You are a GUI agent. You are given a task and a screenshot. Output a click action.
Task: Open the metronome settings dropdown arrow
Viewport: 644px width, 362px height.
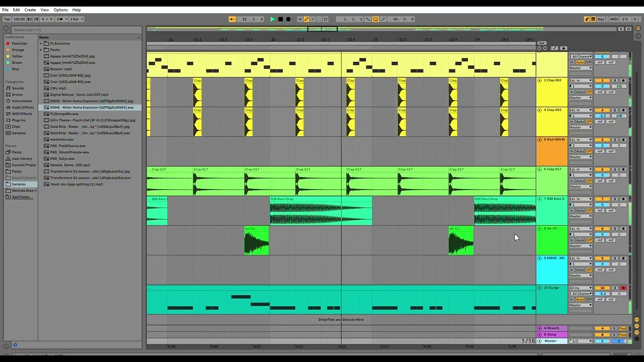coord(66,19)
